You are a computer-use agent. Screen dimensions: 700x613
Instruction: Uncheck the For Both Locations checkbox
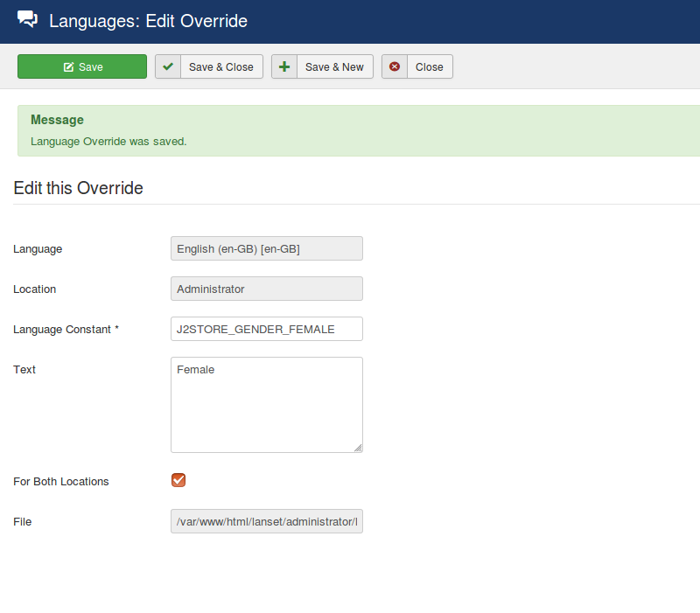[x=178, y=480]
